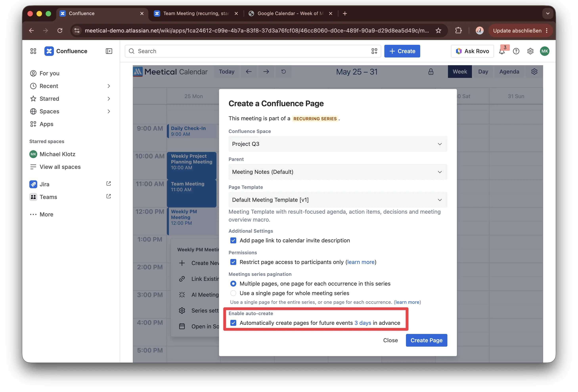The width and height of the screenshot is (578, 392).
Task: Toggle Automatically create pages for future events
Action: click(233, 323)
